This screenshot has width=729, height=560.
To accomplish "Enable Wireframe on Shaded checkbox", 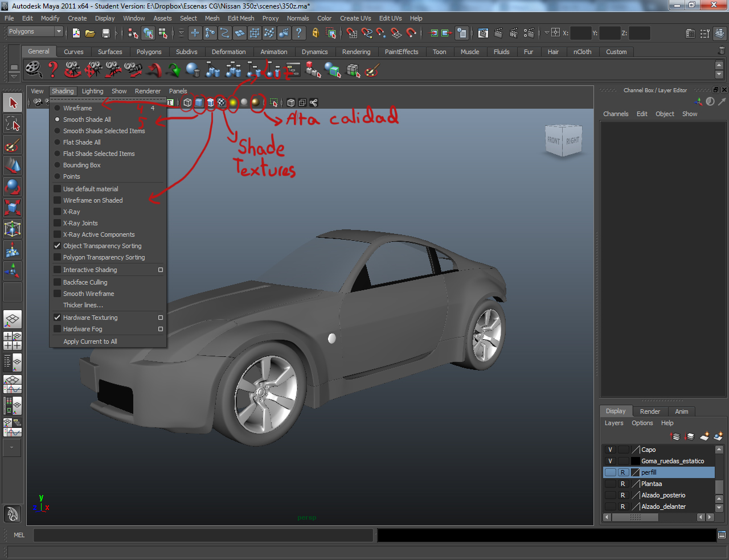I will tap(57, 200).
